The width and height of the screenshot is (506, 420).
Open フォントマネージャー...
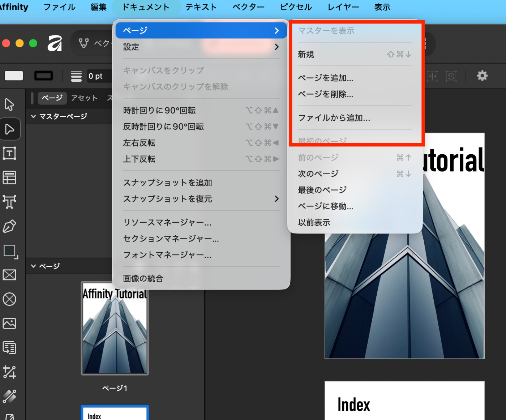pyautogui.click(x=201, y=255)
